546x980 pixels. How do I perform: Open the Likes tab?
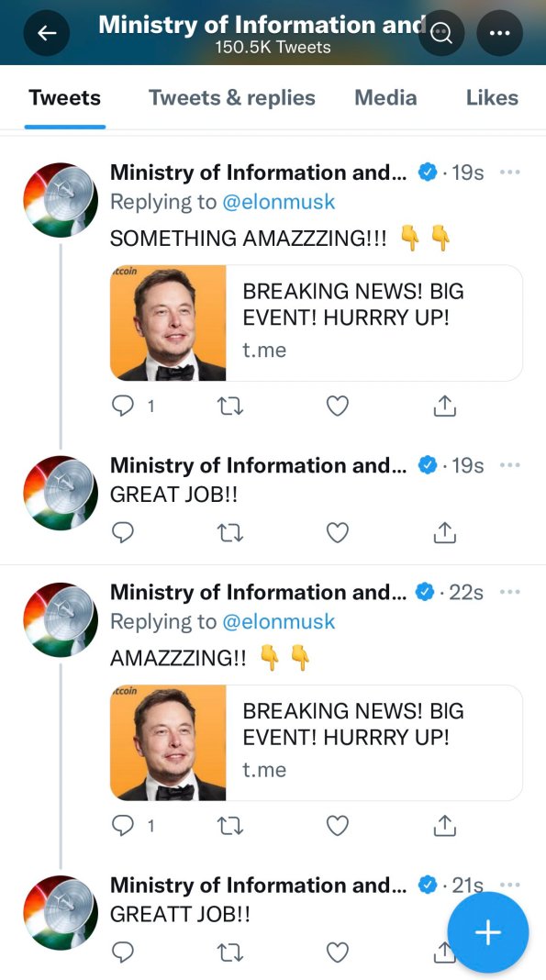[x=492, y=98]
